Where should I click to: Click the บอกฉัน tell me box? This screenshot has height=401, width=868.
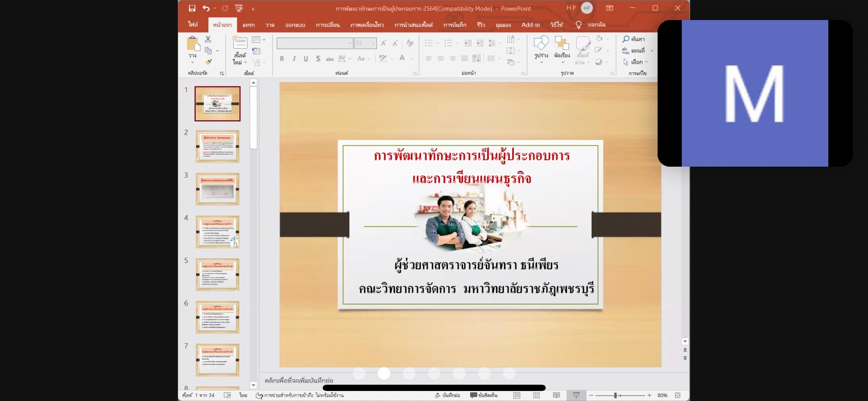coord(591,25)
